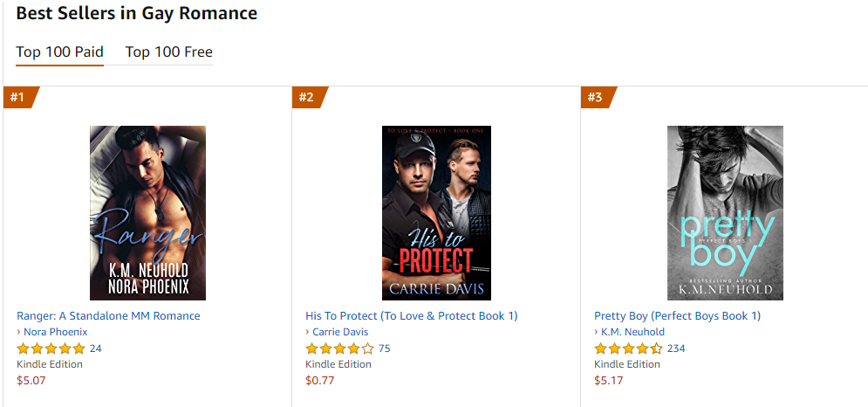Viewport: 868px width, 407px height.
Task: Click the $0.77 price for His To Protect
Action: [x=320, y=380]
